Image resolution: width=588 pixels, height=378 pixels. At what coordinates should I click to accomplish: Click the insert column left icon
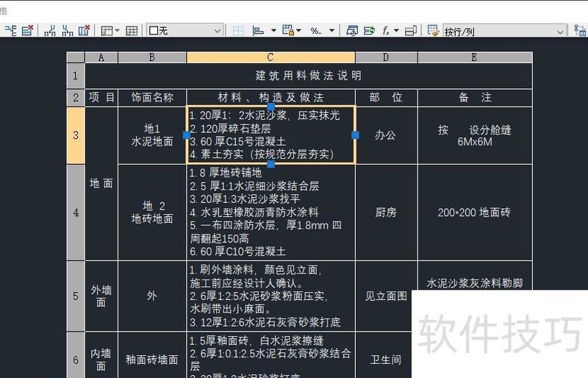pos(49,31)
